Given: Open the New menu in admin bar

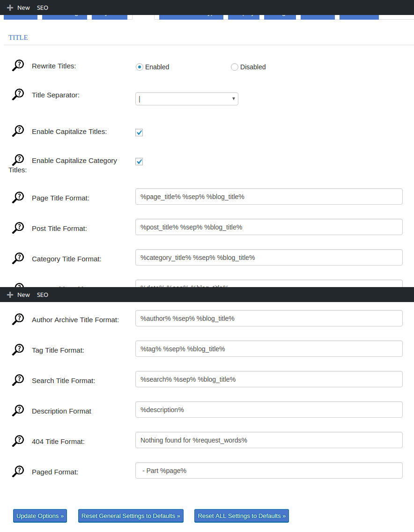Looking at the screenshot, I should [19, 7].
